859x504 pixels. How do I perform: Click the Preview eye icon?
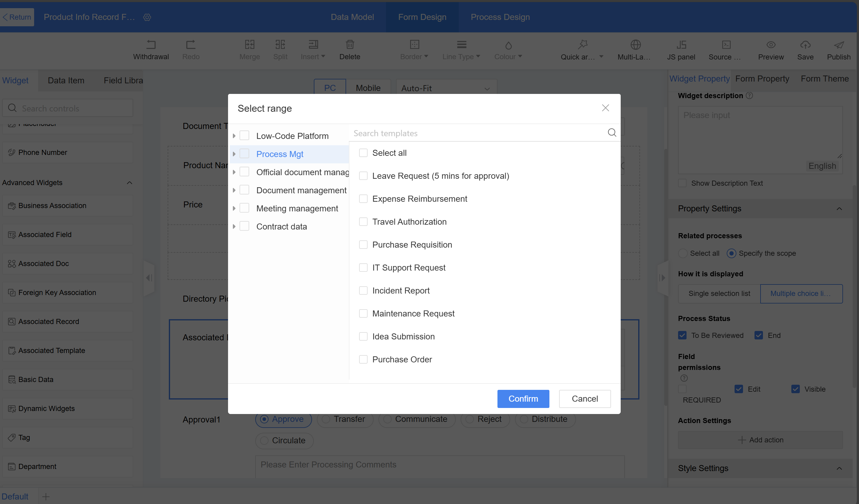pyautogui.click(x=771, y=45)
